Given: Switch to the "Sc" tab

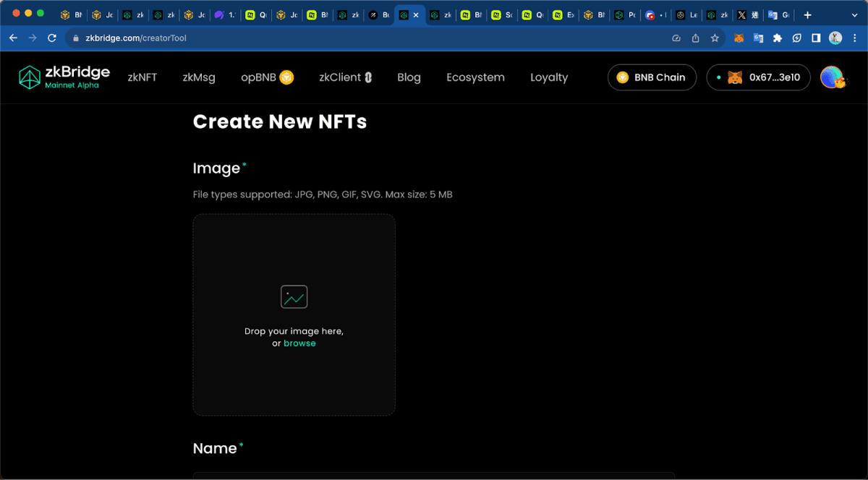Looking at the screenshot, I should 501,14.
